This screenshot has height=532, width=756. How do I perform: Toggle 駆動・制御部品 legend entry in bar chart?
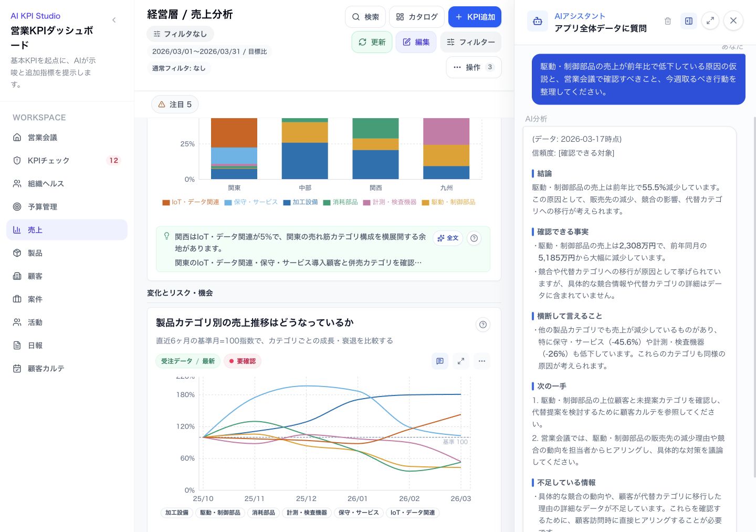coord(449,202)
